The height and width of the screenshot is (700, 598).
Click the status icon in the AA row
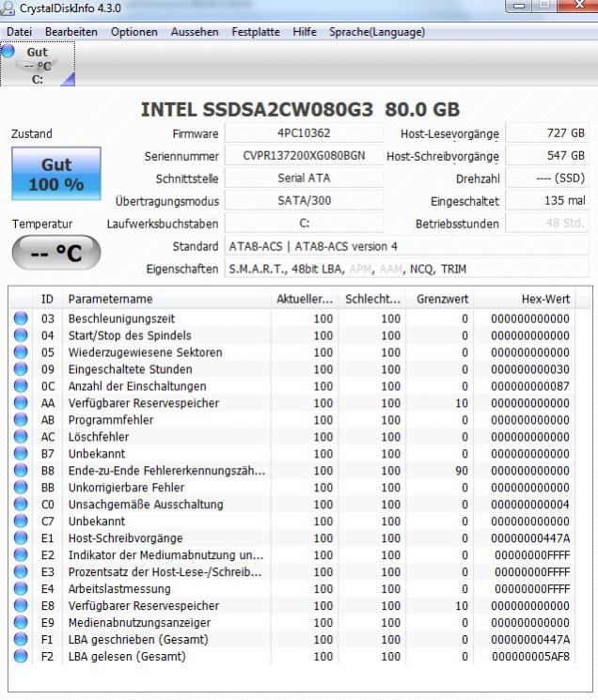point(21,403)
